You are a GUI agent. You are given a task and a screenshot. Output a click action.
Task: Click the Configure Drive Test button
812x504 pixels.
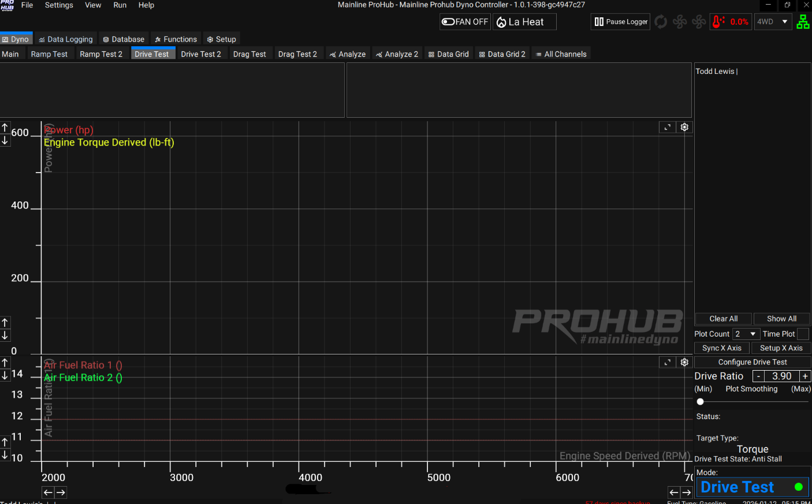pos(753,362)
